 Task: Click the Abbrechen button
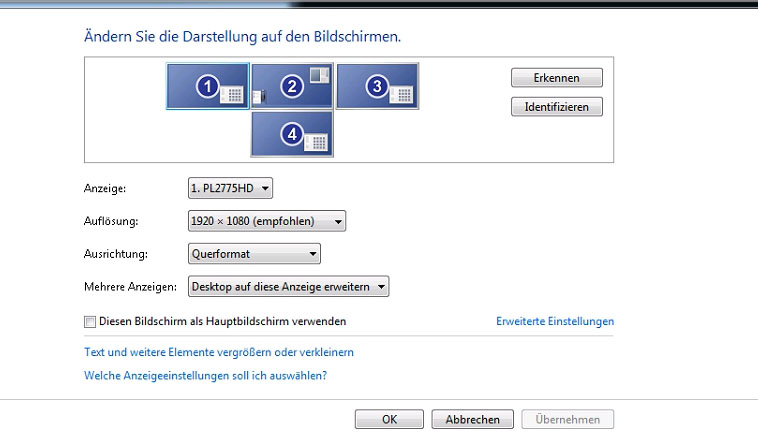(x=472, y=419)
